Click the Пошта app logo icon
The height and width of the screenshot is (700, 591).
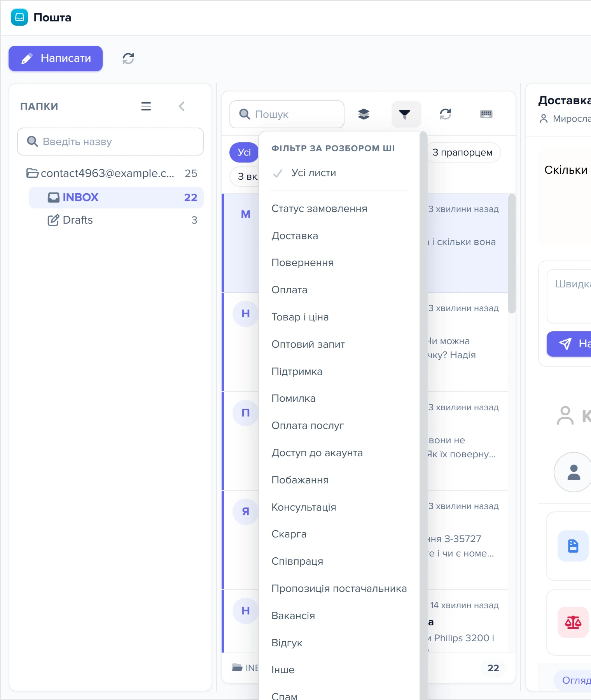coord(19,17)
